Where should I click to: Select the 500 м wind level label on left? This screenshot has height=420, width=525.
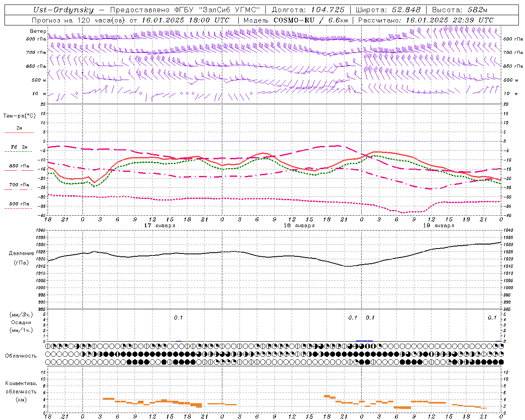(x=39, y=80)
